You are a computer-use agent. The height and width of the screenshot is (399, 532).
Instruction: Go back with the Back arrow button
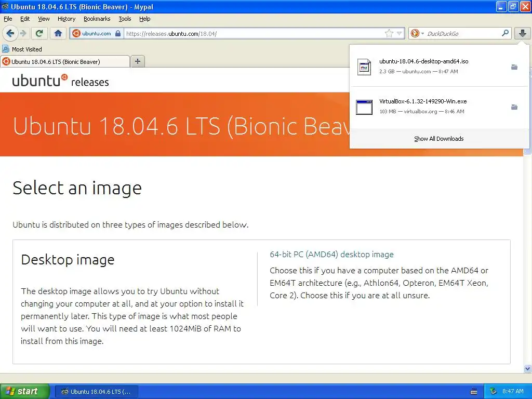[x=10, y=33]
